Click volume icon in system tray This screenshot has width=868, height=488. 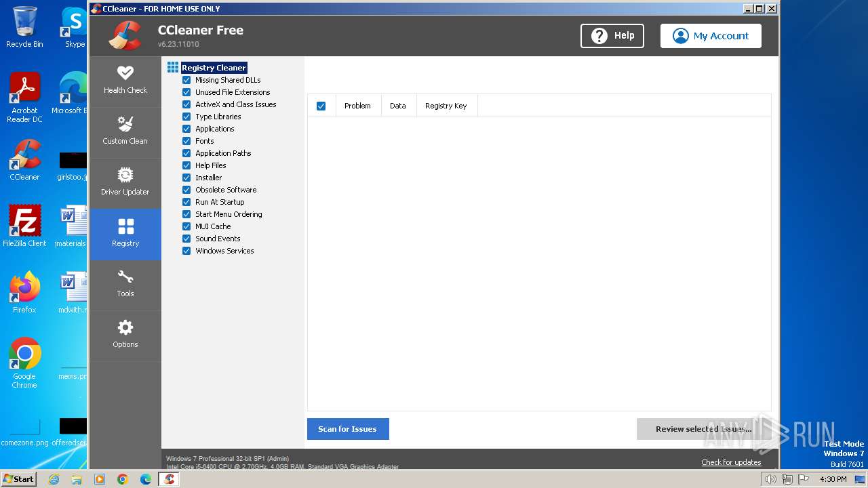point(771,479)
